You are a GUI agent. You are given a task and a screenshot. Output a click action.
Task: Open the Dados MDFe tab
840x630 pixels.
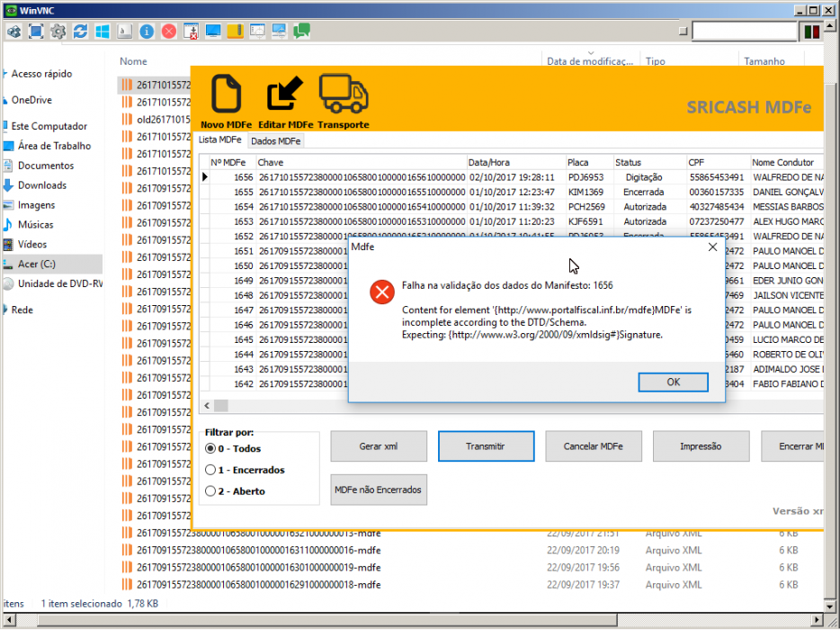coord(276,141)
